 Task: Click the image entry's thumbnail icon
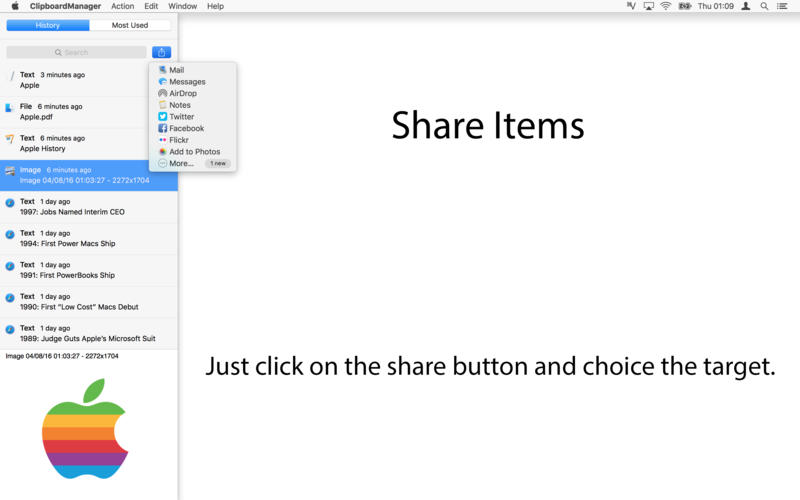(10, 171)
